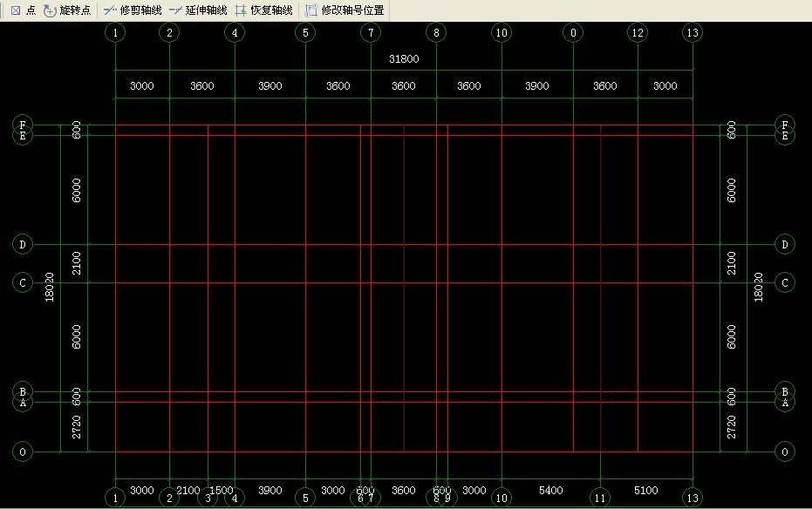Image resolution: width=812 pixels, height=509 pixels.
Task: Click axis bubble 8 at the top
Action: pyautogui.click(x=436, y=32)
